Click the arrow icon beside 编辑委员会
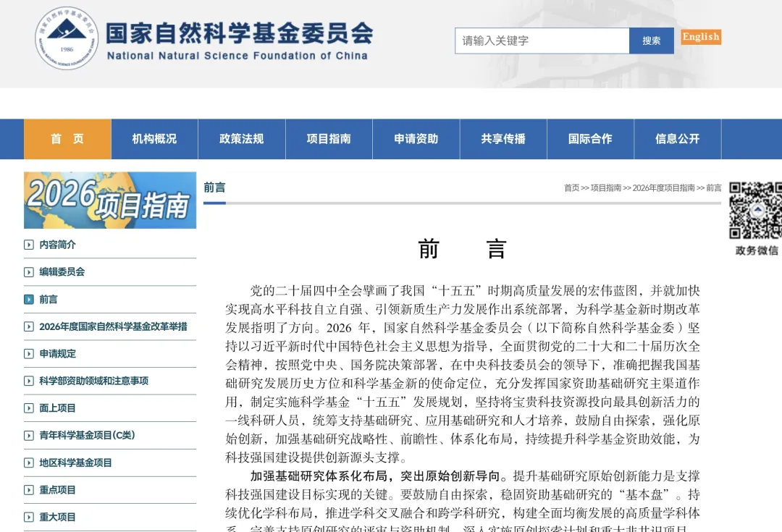782x532 pixels. tap(29, 272)
